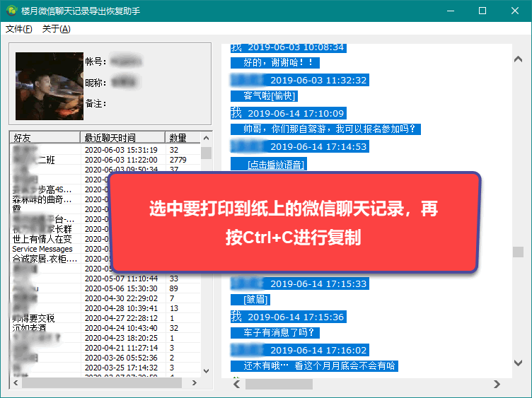532x398 pixels.
Task: Open the 文件(F) menu
Action: click(19, 29)
